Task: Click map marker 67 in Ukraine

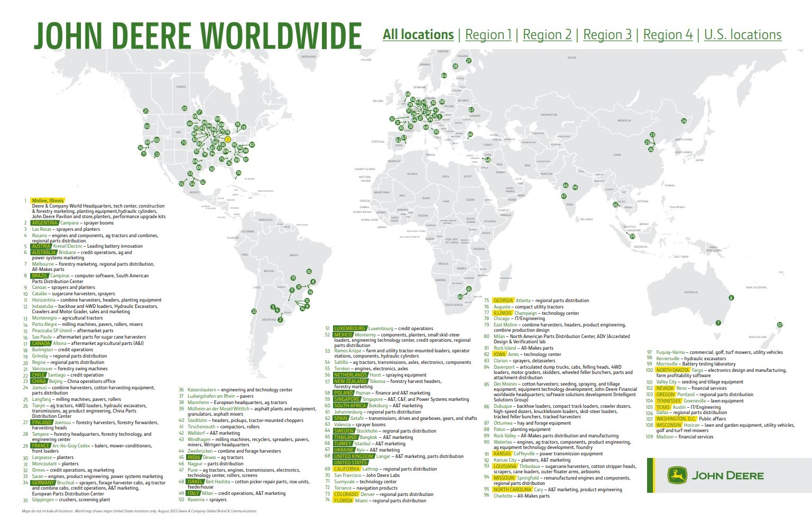Action: [471, 110]
